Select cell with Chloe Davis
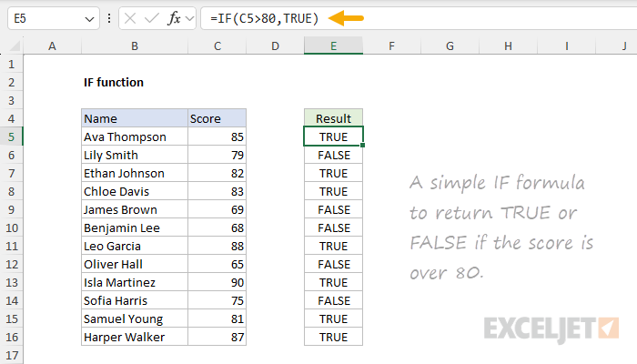Image resolution: width=637 pixels, height=364 pixels. [135, 191]
